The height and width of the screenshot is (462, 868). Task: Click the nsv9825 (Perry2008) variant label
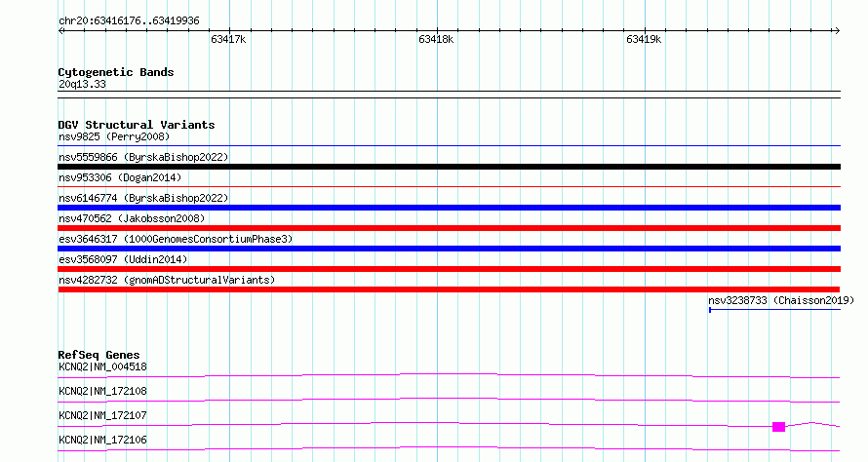[114, 136]
